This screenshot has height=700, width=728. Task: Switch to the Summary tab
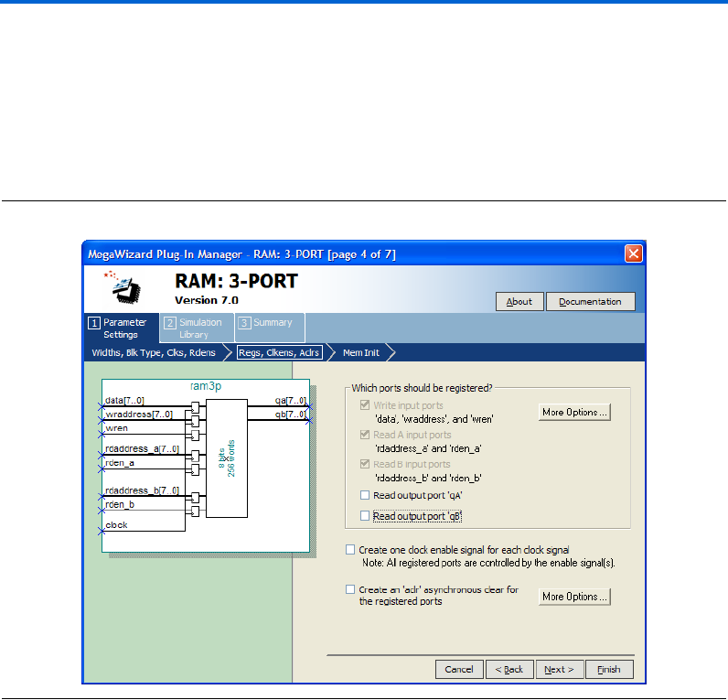[x=270, y=328]
